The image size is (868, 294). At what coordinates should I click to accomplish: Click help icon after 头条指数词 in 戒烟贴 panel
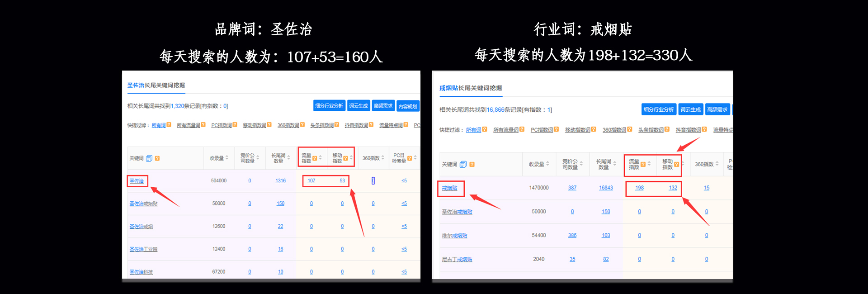coord(666,129)
